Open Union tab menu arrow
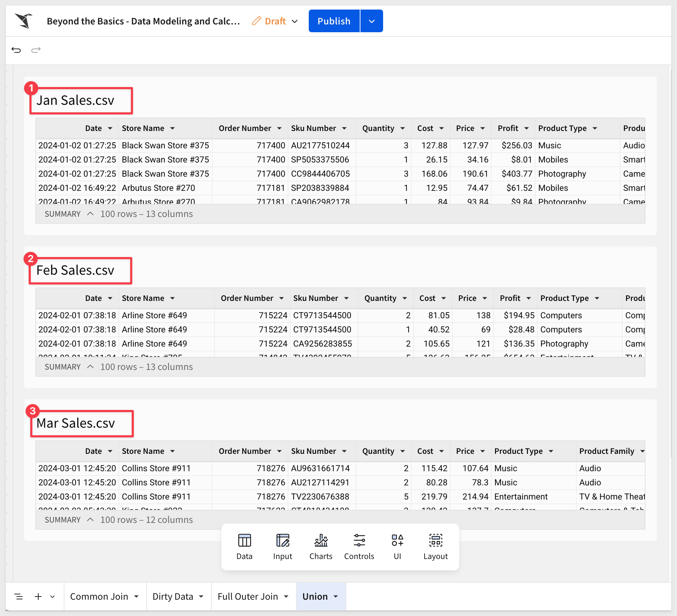Image resolution: width=677 pixels, height=616 pixels. tap(336, 597)
